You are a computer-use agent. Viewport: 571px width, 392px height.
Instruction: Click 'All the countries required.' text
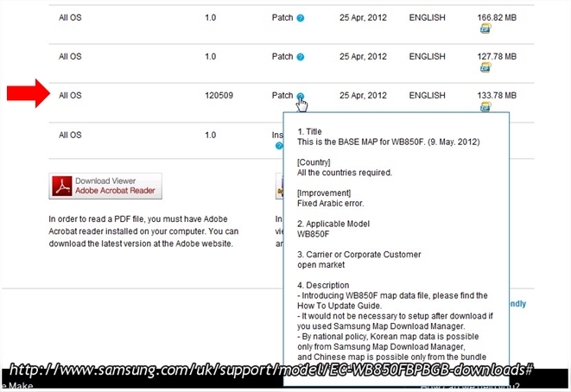point(345,173)
